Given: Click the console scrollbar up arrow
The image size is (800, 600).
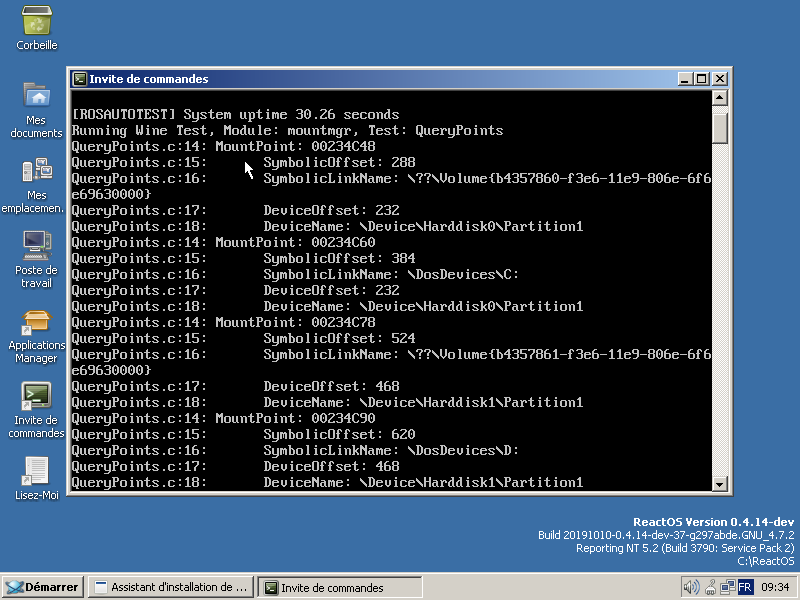Looking at the screenshot, I should (x=719, y=97).
